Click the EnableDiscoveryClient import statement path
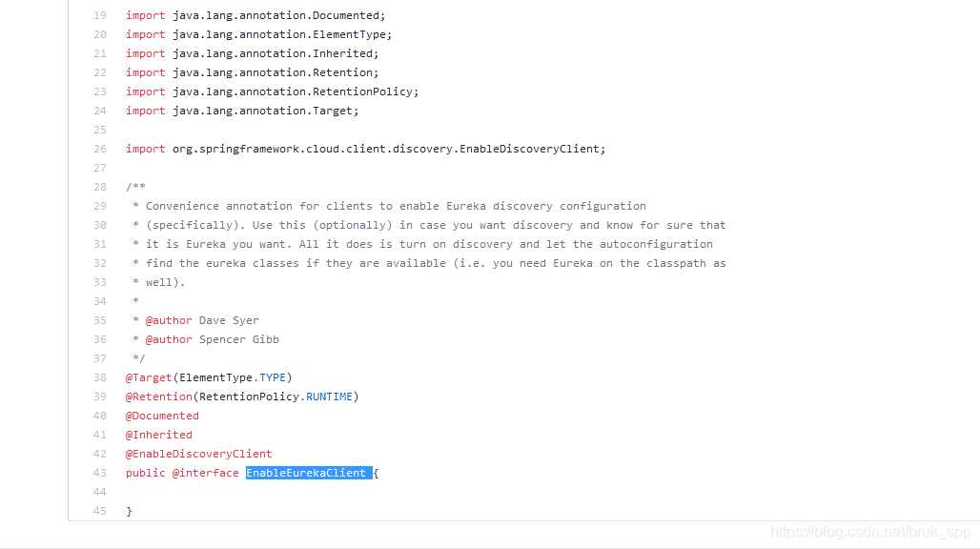 coord(389,149)
